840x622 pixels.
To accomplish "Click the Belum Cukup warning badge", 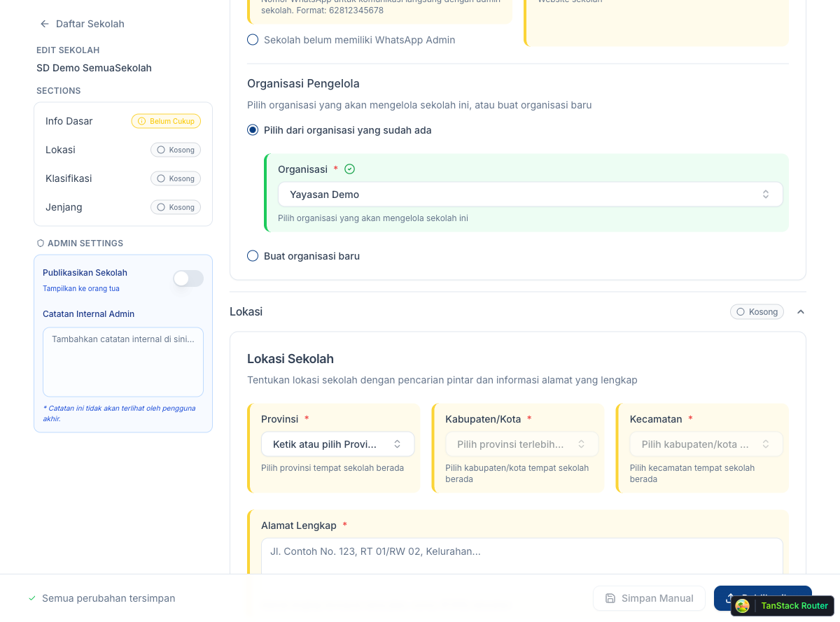I will (x=166, y=121).
